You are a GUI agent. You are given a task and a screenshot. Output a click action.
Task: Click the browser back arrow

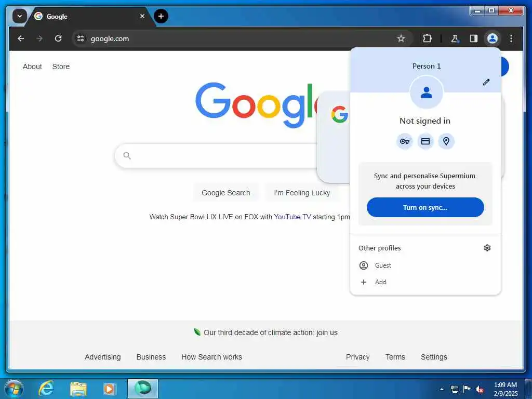[x=21, y=38]
